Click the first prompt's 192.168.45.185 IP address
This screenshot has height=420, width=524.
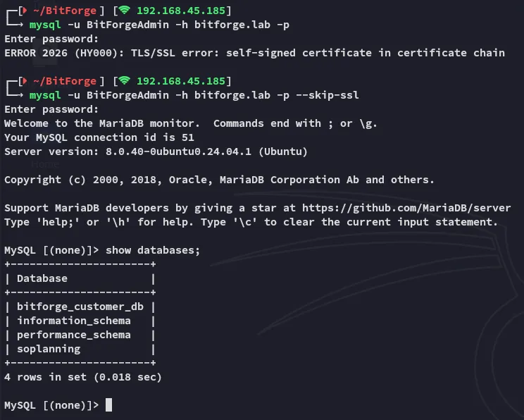point(181,11)
